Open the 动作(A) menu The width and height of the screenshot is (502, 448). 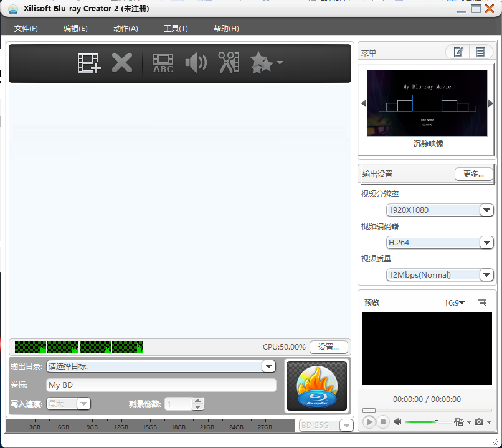coord(126,29)
